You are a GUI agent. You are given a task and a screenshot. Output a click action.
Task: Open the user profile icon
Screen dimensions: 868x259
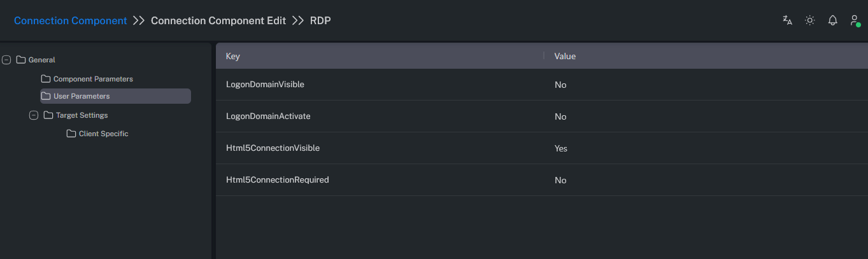coord(855,20)
